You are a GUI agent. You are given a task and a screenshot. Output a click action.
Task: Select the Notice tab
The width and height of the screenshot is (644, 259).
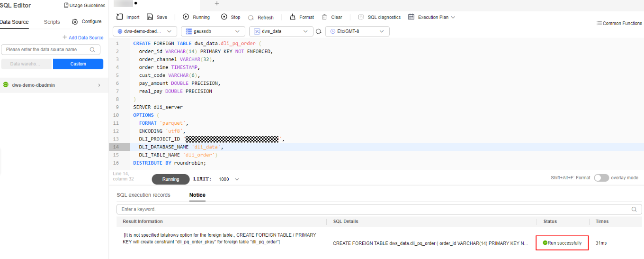(197, 195)
